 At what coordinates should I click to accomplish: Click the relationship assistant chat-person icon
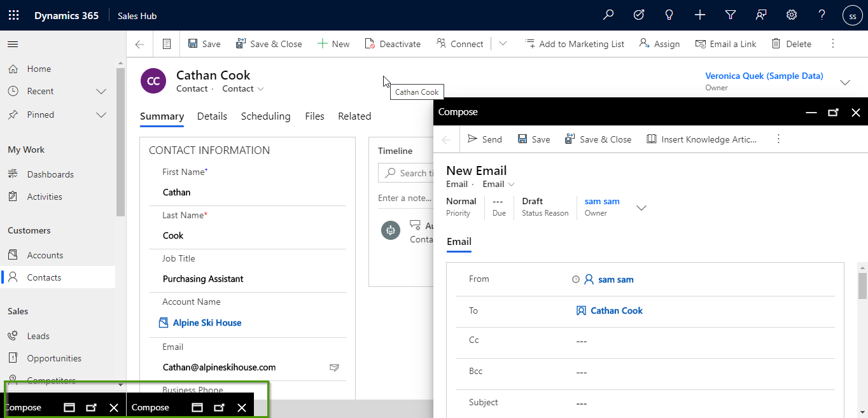coord(761,15)
